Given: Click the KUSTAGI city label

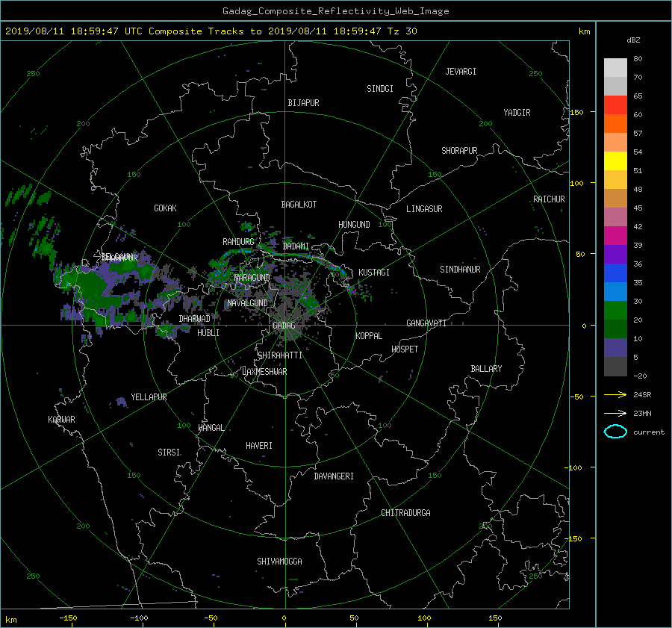Looking at the screenshot, I should coord(374,273).
